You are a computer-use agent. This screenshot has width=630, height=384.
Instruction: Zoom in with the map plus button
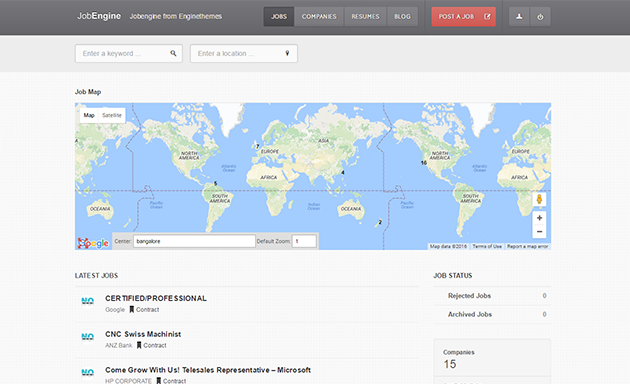(x=539, y=218)
